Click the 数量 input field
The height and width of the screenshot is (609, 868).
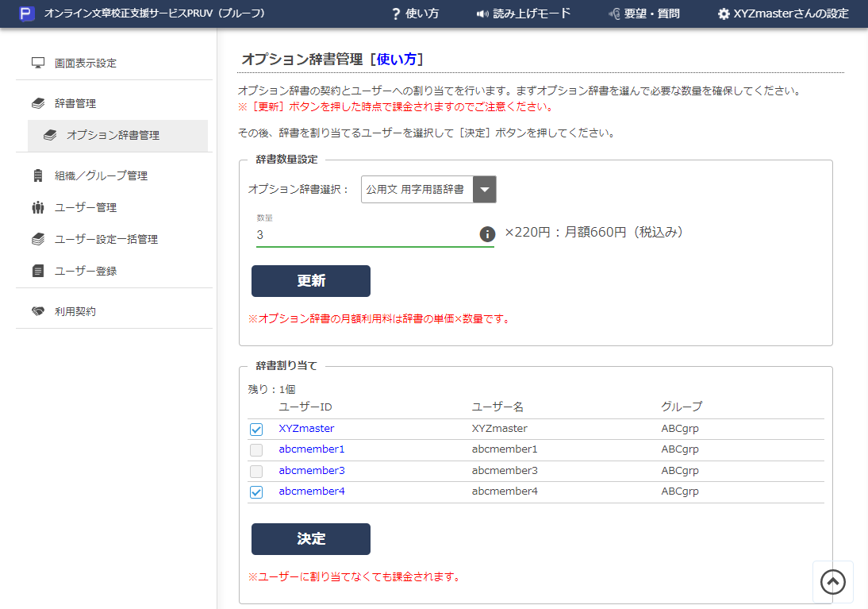click(365, 235)
